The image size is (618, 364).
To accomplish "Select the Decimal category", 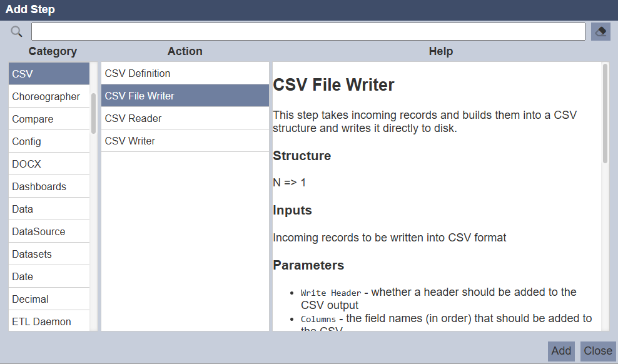I will (x=30, y=299).
